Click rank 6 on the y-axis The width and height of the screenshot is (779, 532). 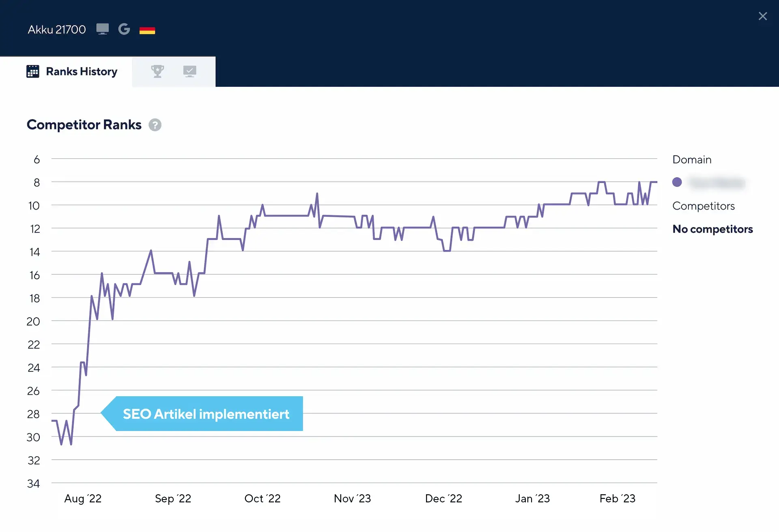click(37, 159)
